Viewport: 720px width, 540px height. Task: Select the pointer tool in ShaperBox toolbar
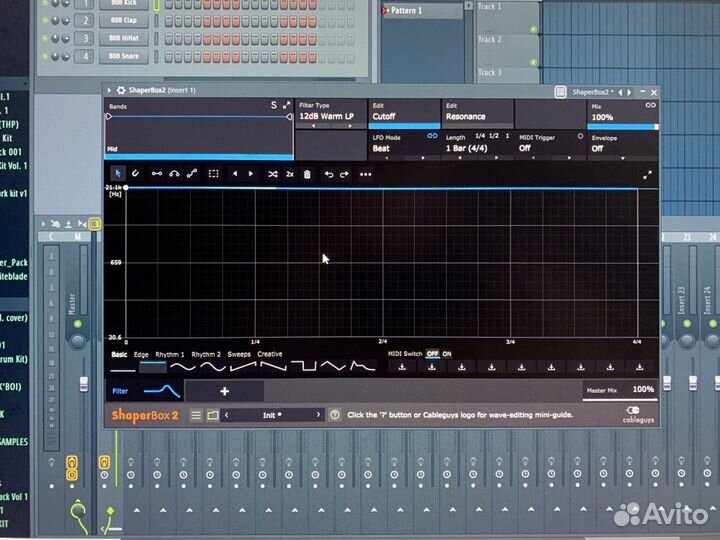(118, 174)
